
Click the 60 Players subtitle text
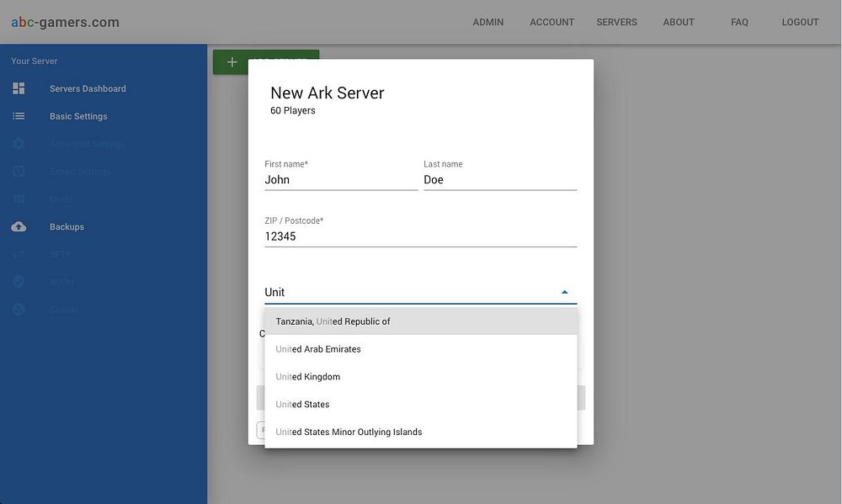(x=293, y=110)
